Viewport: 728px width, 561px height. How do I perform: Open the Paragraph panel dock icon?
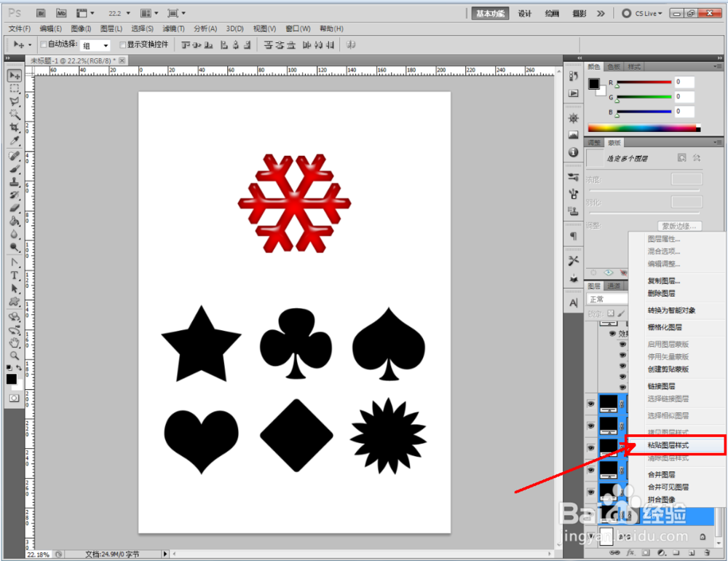[574, 236]
